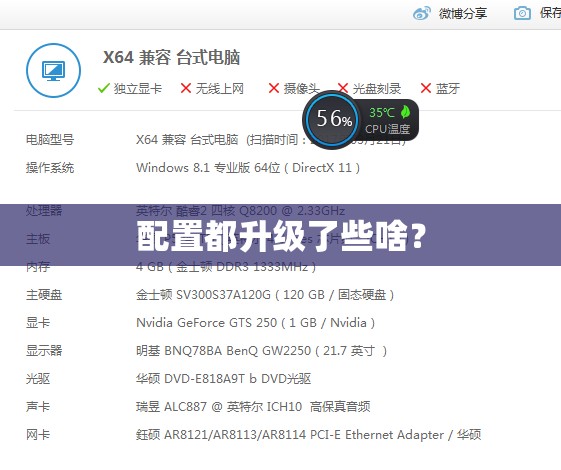
Task: Select 华硕 DVD-E818A9T DVD光驱 value
Action: tap(223, 378)
